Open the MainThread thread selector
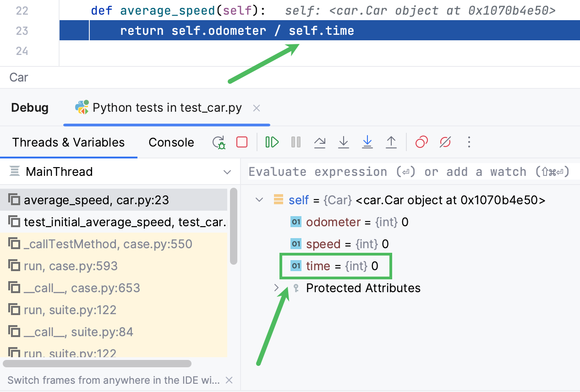Viewport: 580px width, 392px height. coord(227,172)
